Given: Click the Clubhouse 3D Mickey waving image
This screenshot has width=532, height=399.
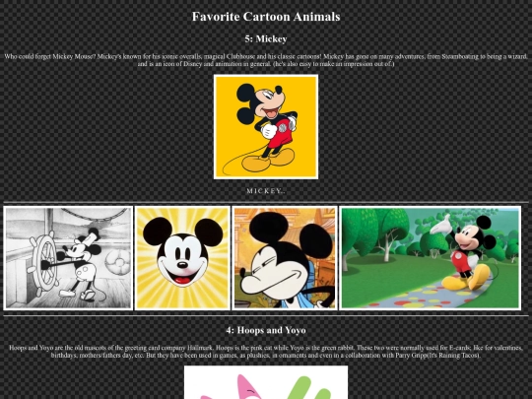Looking at the screenshot, I should [431, 258].
